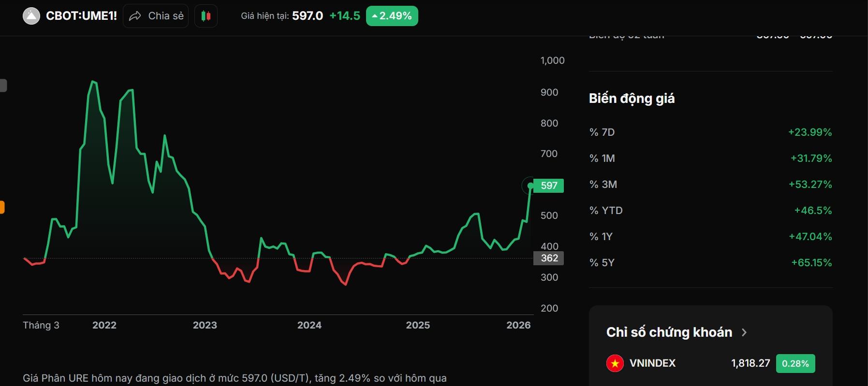Click the latest data point dot on chart

tap(530, 186)
